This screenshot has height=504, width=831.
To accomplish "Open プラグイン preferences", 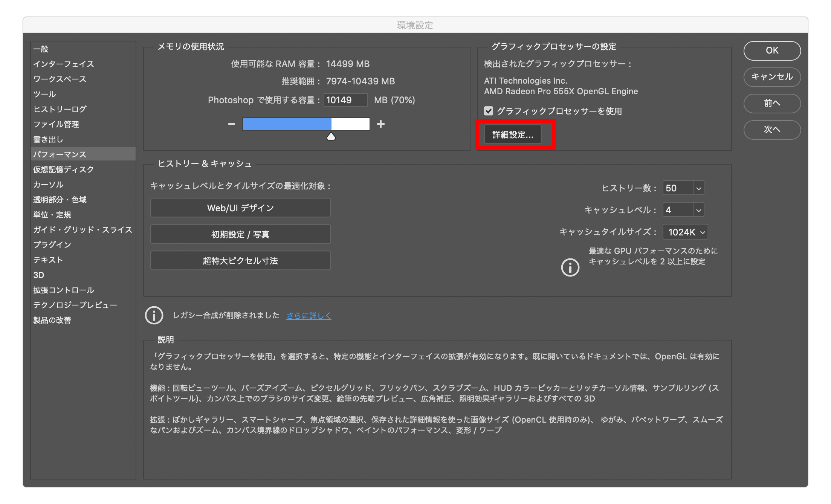I will click(83, 245).
